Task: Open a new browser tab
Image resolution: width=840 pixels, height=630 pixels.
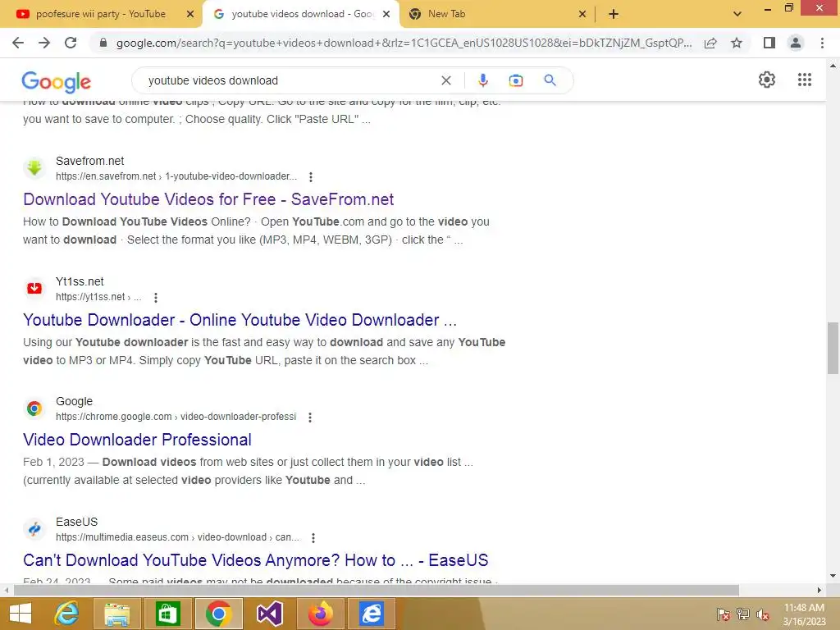Action: [614, 15]
